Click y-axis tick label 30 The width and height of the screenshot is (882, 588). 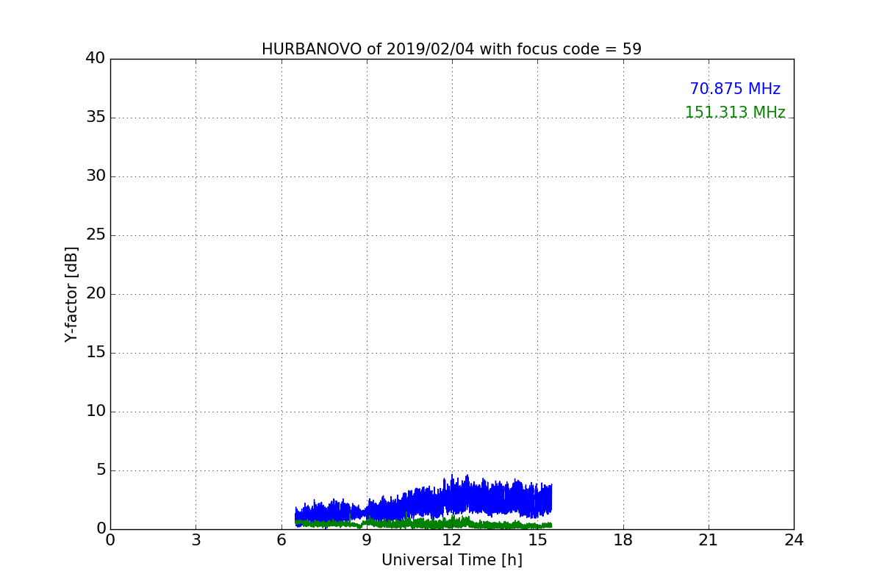pos(96,176)
